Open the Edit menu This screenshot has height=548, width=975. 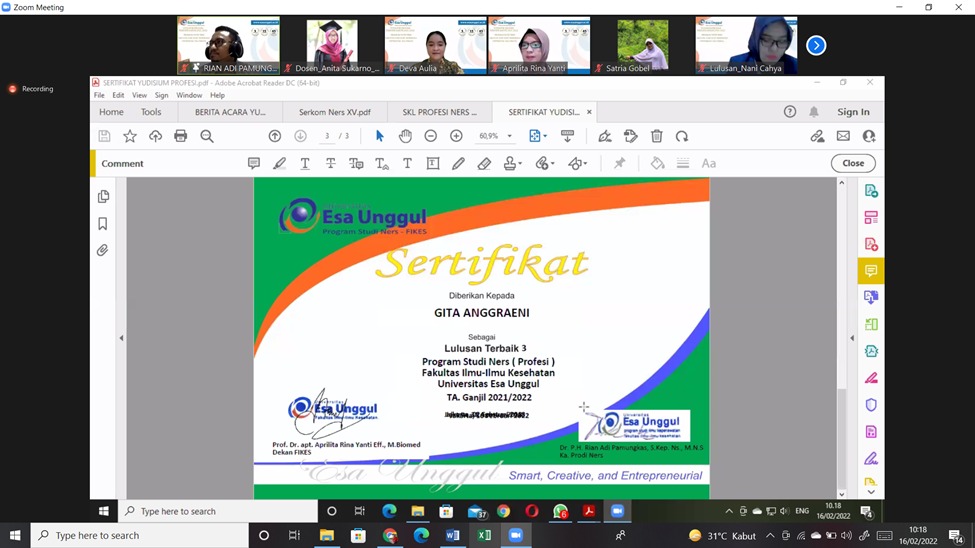(118, 95)
